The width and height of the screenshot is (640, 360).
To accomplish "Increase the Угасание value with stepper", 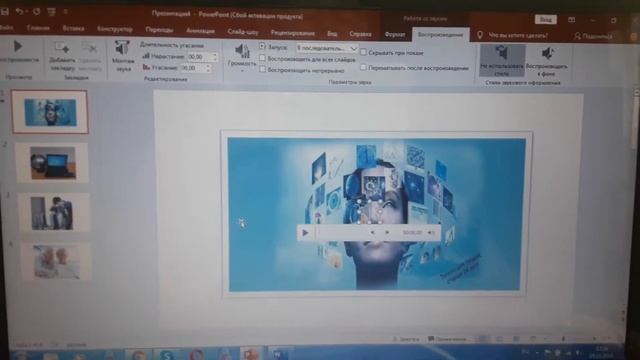I will click(x=209, y=66).
